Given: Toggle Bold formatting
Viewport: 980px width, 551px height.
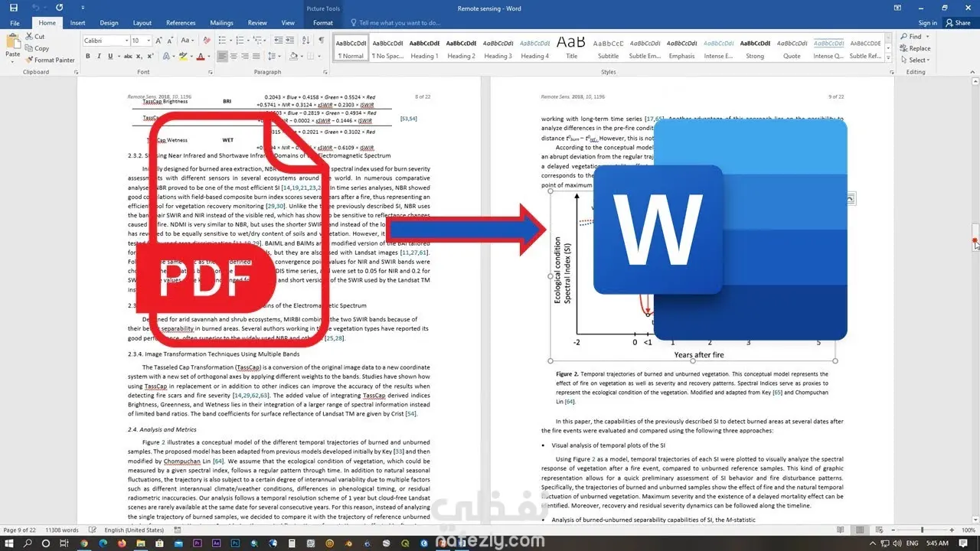Looking at the screenshot, I should click(x=88, y=57).
